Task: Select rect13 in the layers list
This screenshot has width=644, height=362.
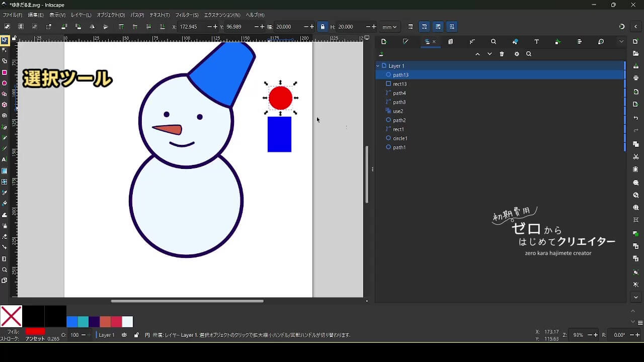Action: pyautogui.click(x=400, y=84)
